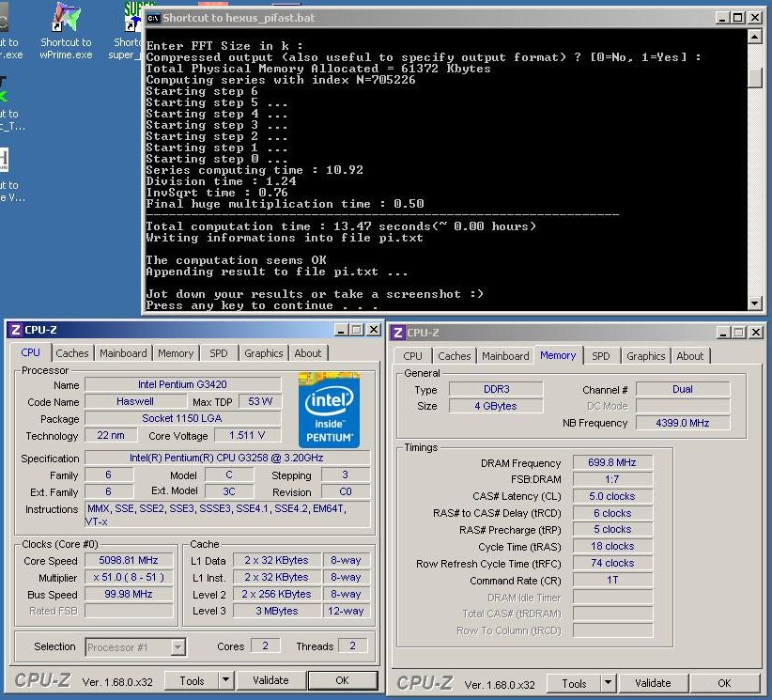Image resolution: width=772 pixels, height=700 pixels.
Task: Switch to Memory tab in left CPU-Z
Action: point(176,353)
